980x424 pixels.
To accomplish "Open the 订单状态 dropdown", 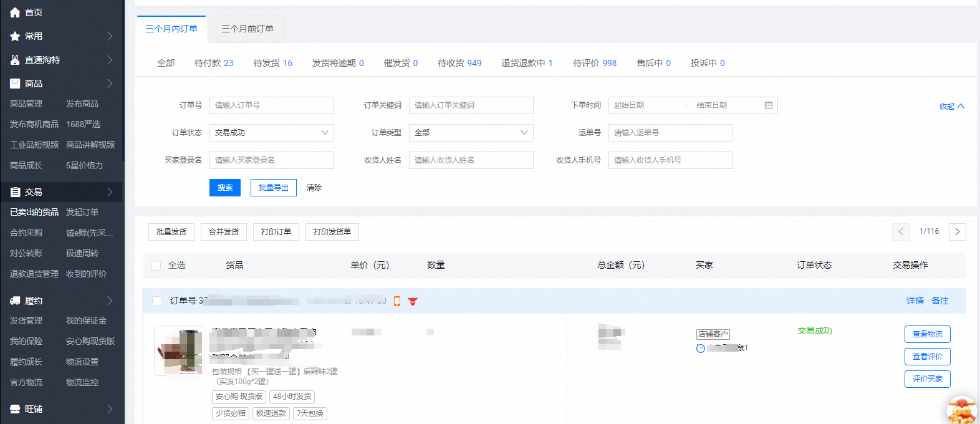I will click(271, 133).
